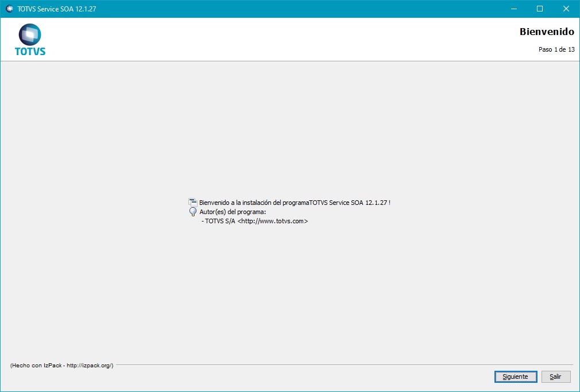Minimize the installer window
The width and height of the screenshot is (580, 392).
point(514,9)
